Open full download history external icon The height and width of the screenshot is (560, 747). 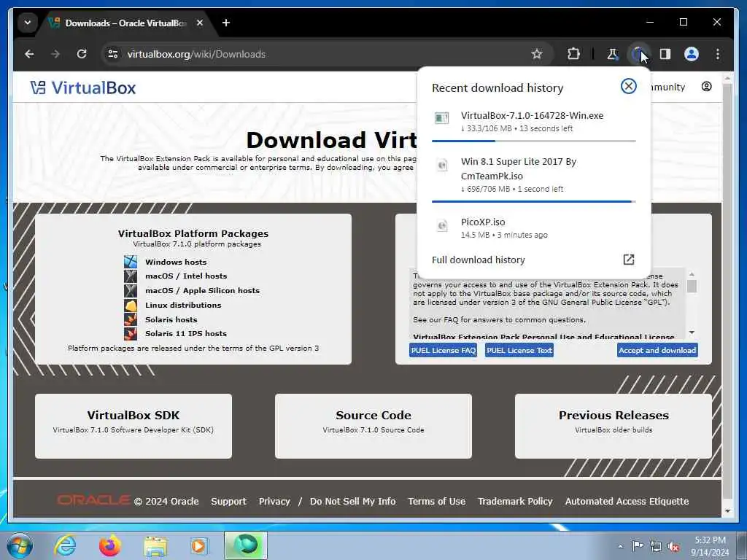(628, 260)
